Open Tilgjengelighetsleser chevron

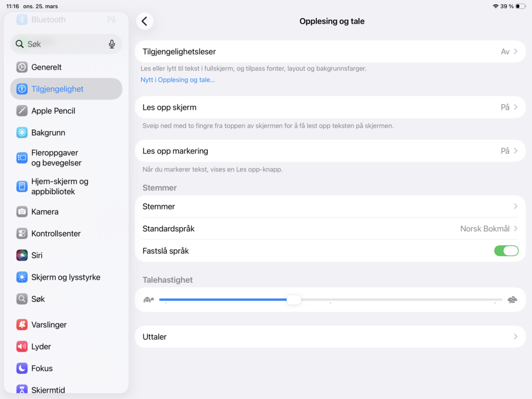pyautogui.click(x=516, y=51)
